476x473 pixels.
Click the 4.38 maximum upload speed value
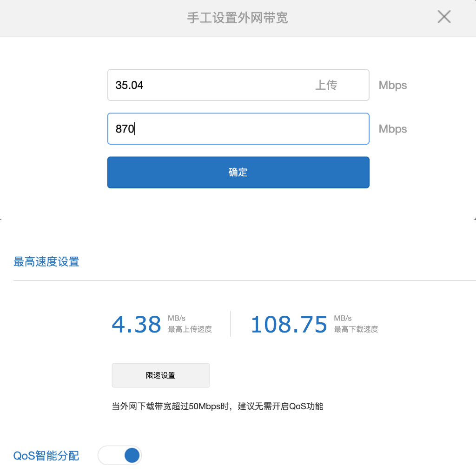pyautogui.click(x=136, y=324)
